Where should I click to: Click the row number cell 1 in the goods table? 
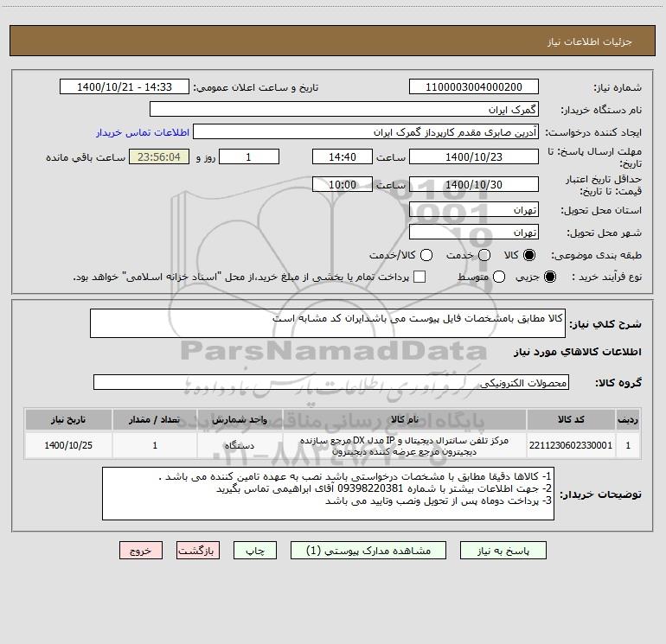click(628, 445)
